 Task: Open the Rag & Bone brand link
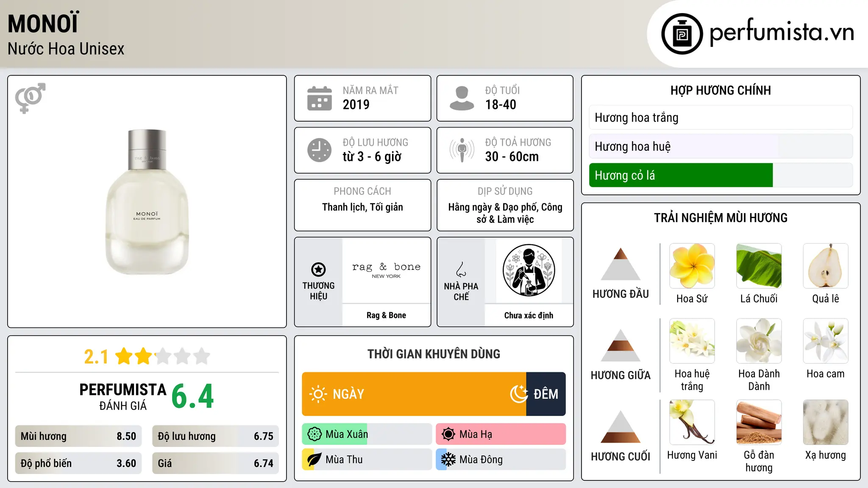(x=386, y=315)
